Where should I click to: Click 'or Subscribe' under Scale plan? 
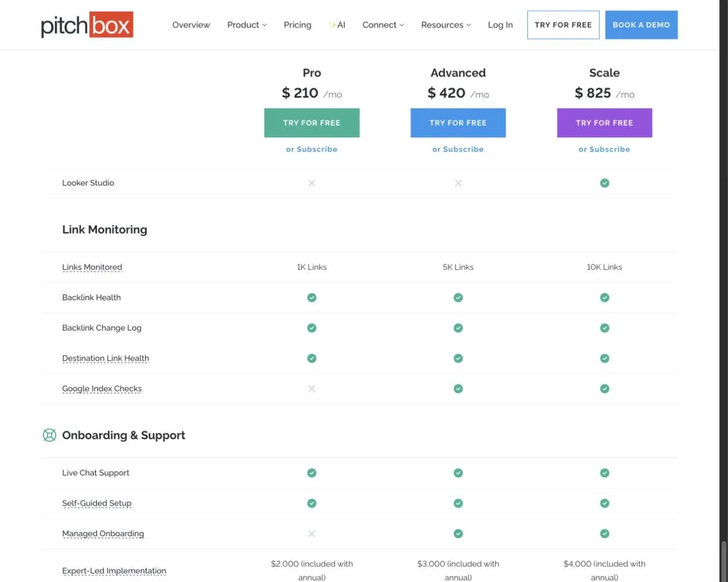[604, 149]
